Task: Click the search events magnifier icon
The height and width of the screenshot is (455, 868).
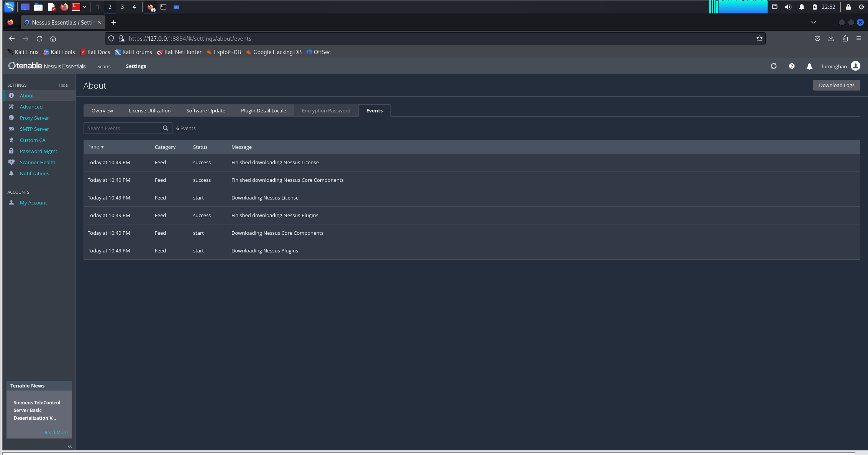Action: [165, 128]
